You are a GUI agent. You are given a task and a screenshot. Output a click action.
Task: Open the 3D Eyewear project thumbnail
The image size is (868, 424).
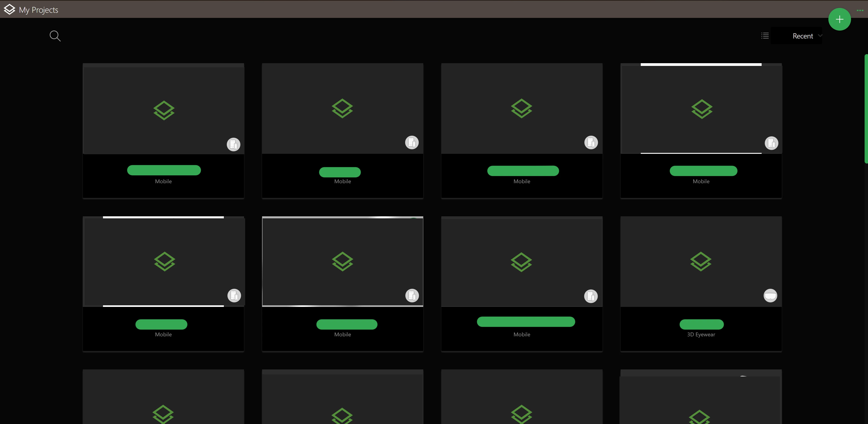701,261
